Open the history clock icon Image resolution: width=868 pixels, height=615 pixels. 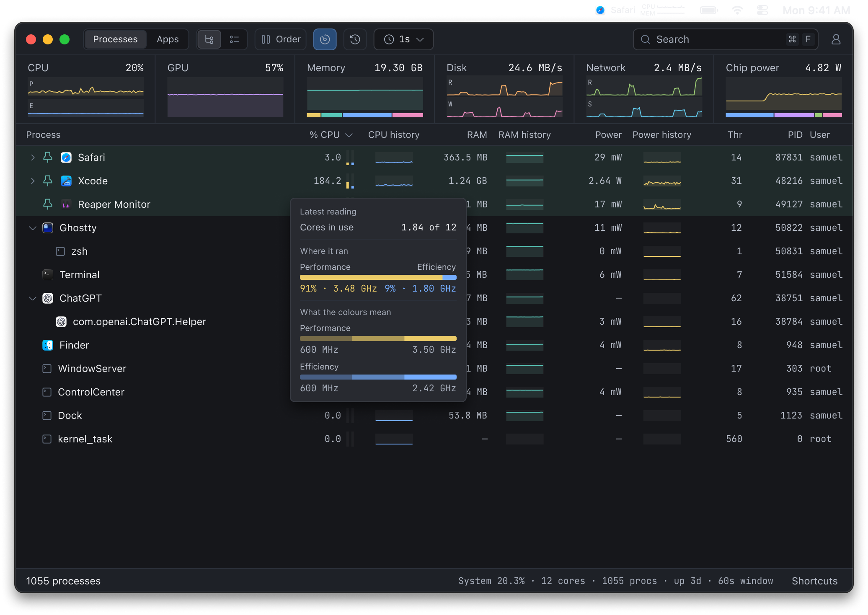click(x=355, y=39)
